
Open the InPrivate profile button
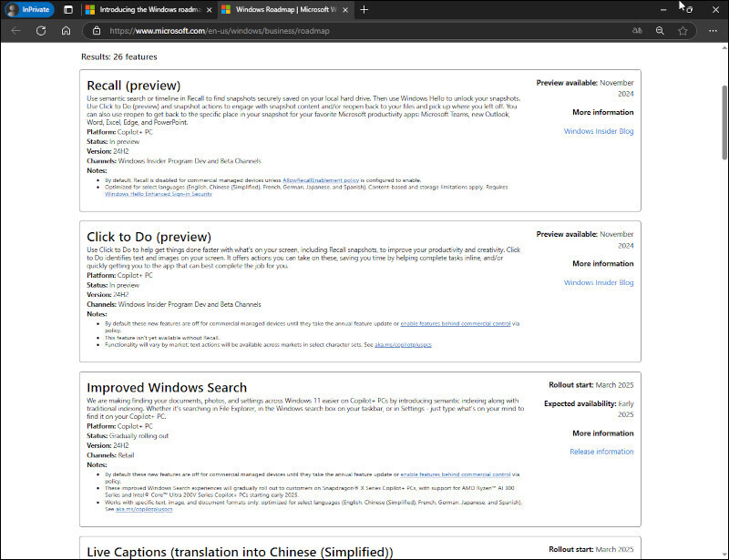click(29, 9)
